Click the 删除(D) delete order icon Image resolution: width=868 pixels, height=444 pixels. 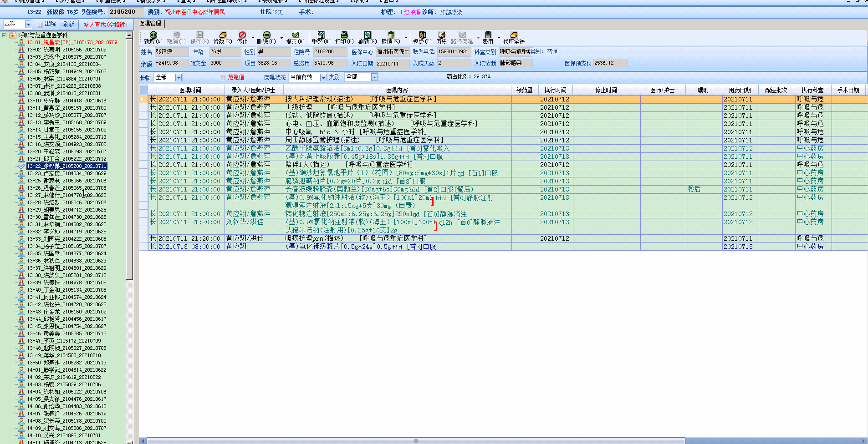266,35
